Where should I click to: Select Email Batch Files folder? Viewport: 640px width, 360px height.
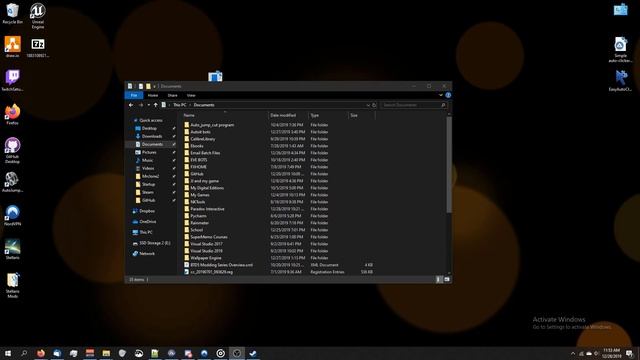coord(278,153)
